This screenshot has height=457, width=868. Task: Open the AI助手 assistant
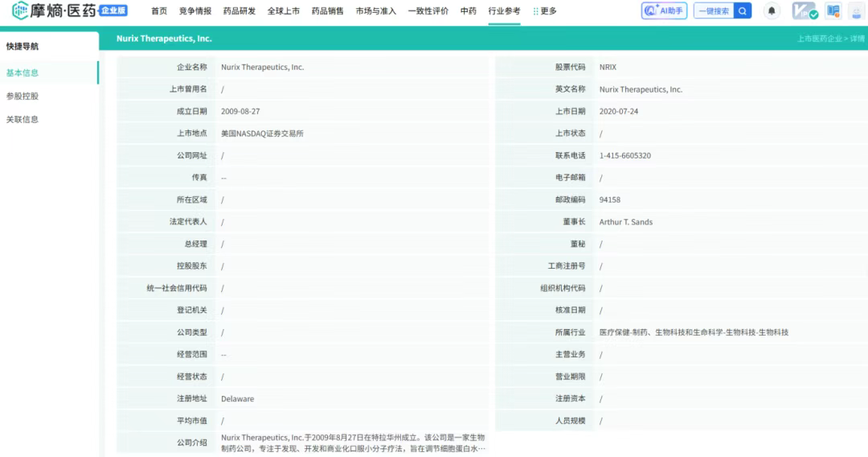[665, 11]
